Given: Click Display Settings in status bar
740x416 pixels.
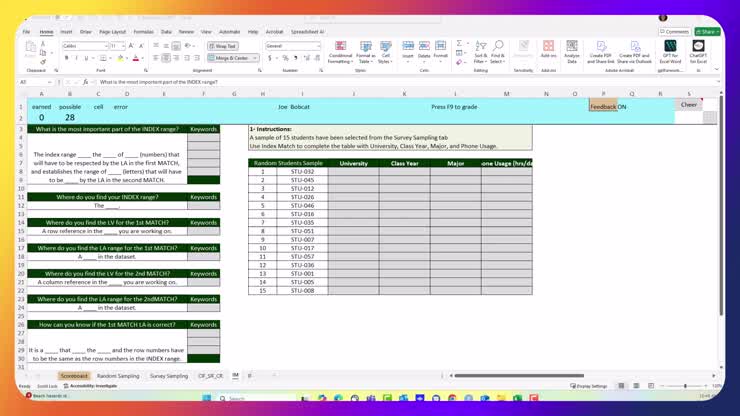Looking at the screenshot, I should pyautogui.click(x=589, y=386).
